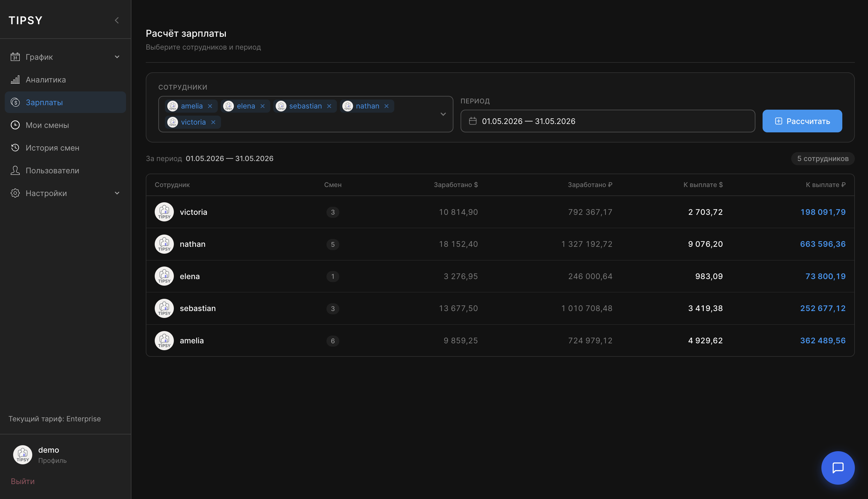Click victoria's avatar in the table
The width and height of the screenshot is (868, 499).
tap(164, 212)
